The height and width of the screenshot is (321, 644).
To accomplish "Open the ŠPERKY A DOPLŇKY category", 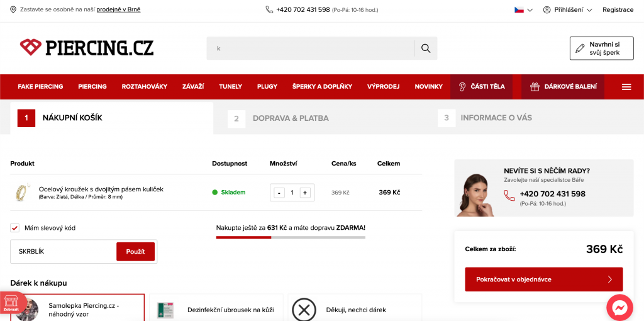I will (x=323, y=87).
